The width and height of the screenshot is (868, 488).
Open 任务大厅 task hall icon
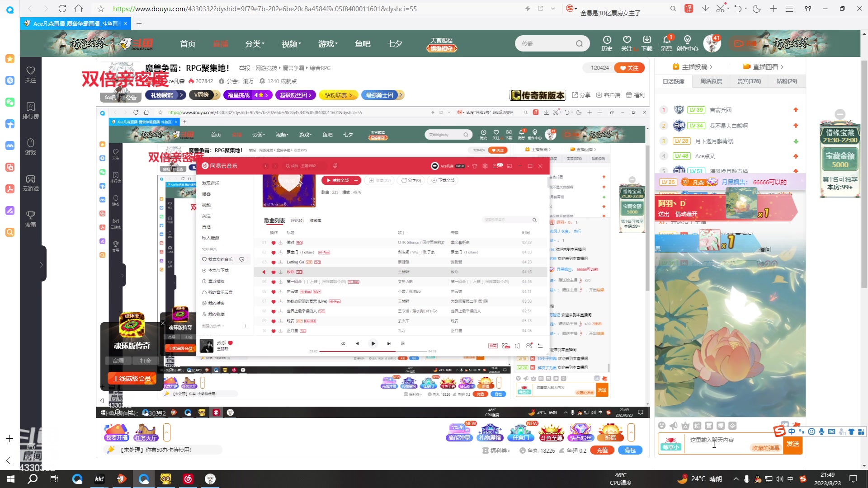[146, 432]
